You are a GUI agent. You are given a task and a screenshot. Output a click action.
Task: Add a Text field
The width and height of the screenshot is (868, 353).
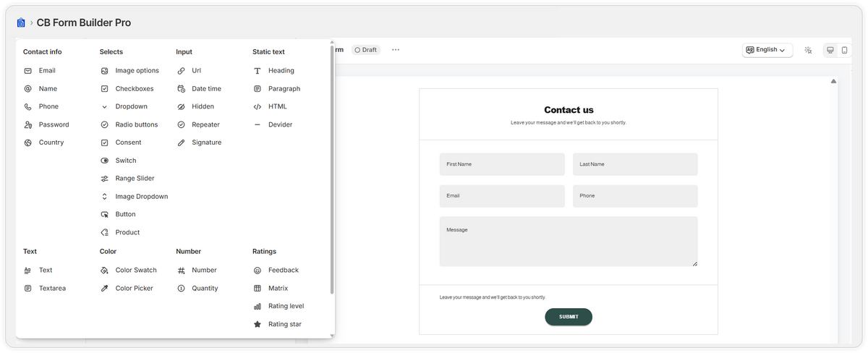pyautogui.click(x=38, y=271)
